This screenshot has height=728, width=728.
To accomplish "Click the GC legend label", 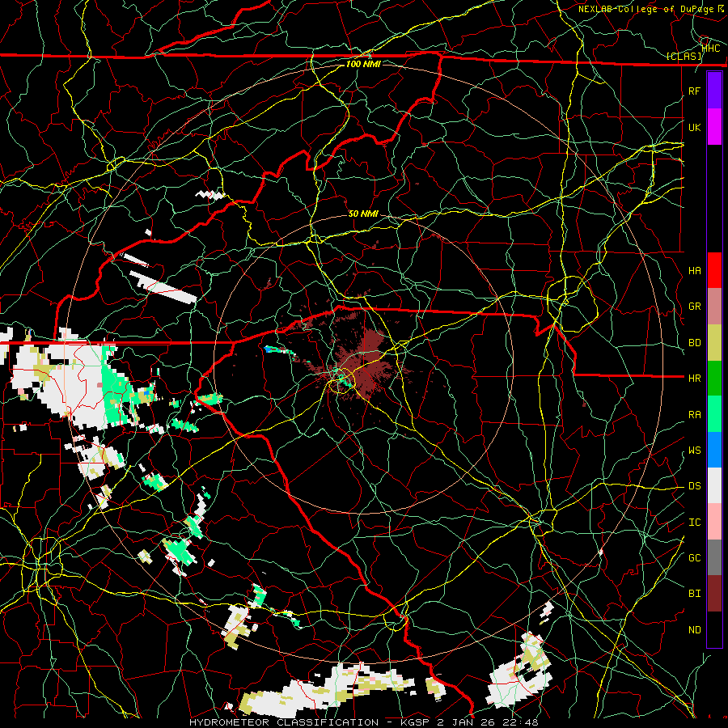I will [694, 558].
